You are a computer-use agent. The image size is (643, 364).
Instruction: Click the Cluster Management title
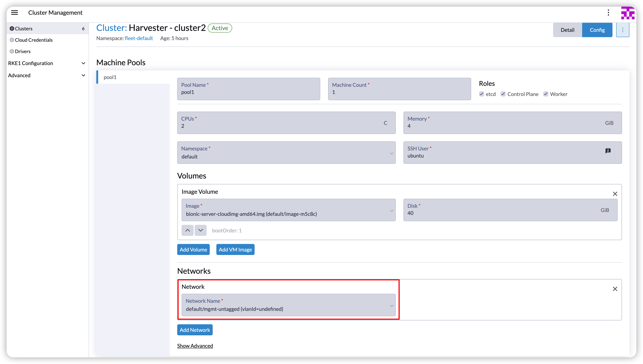[x=55, y=13]
